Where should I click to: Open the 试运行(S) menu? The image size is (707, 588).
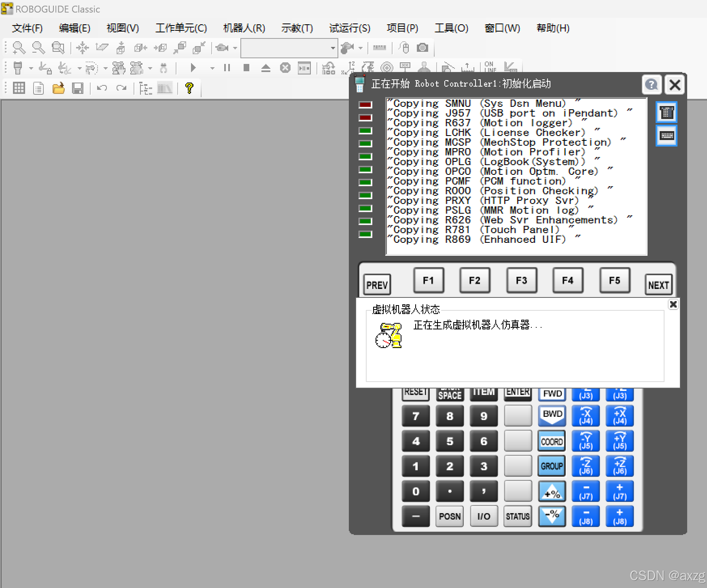tap(350, 28)
